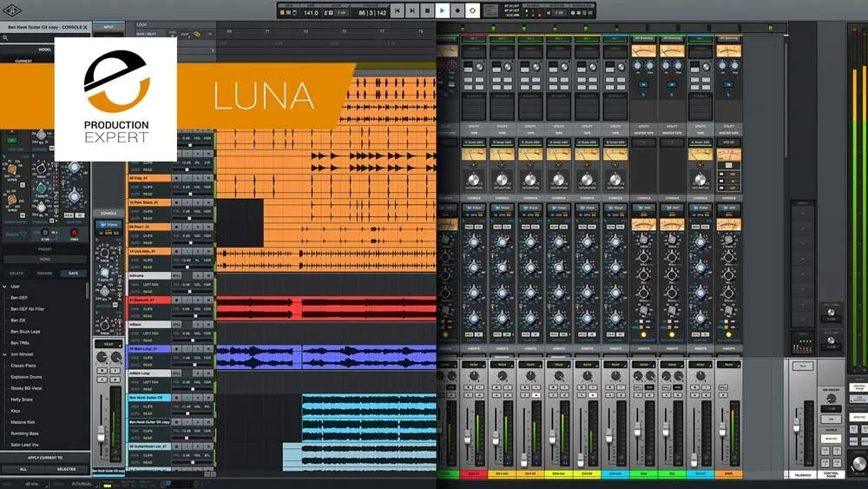Screen dimensions: 868x489
Task: Click the TALK button in the Talkback strip
Action: (x=803, y=366)
